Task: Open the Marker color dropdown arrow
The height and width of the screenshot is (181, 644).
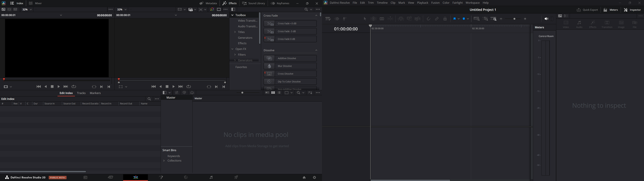Action: (467, 19)
